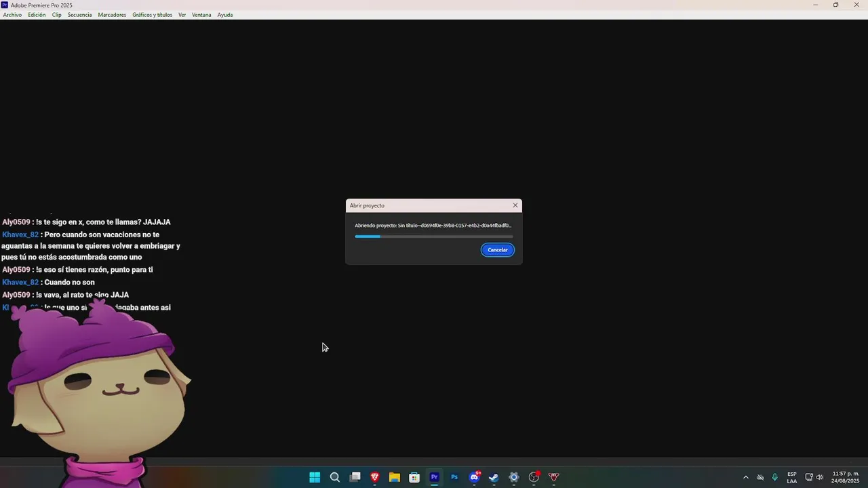Image resolution: width=868 pixels, height=488 pixels.
Task: Open Task View from taskbar
Action: tap(355, 477)
